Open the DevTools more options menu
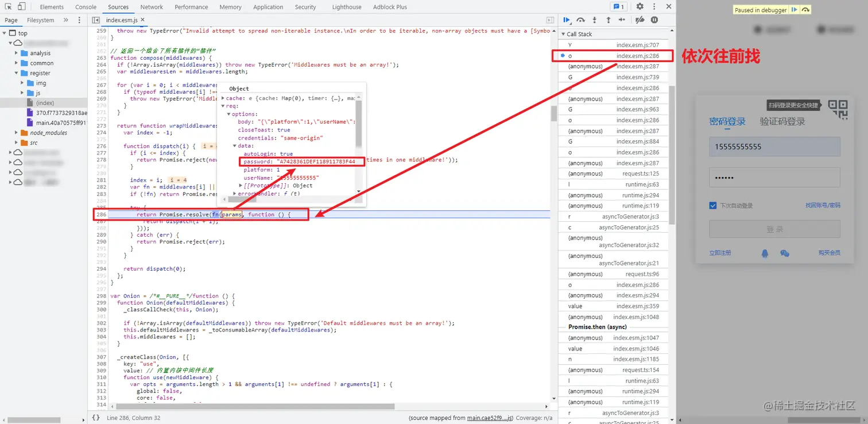868x424 pixels. pos(654,7)
